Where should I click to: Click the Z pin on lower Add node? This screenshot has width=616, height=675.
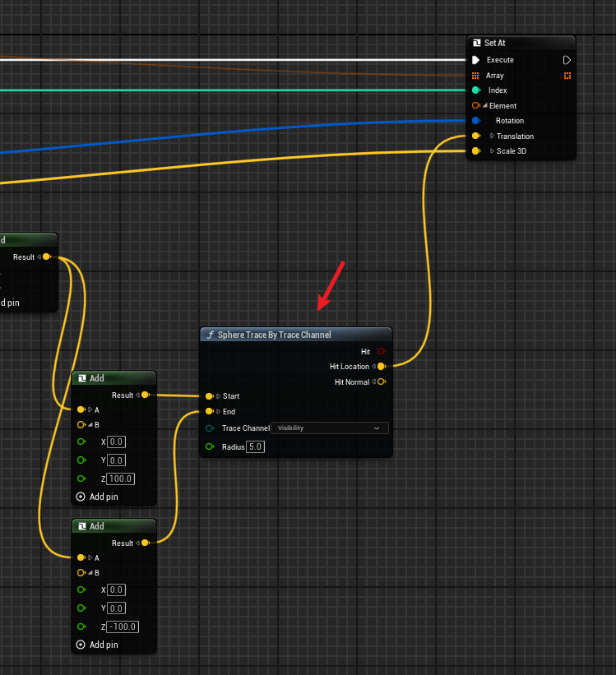(81, 626)
